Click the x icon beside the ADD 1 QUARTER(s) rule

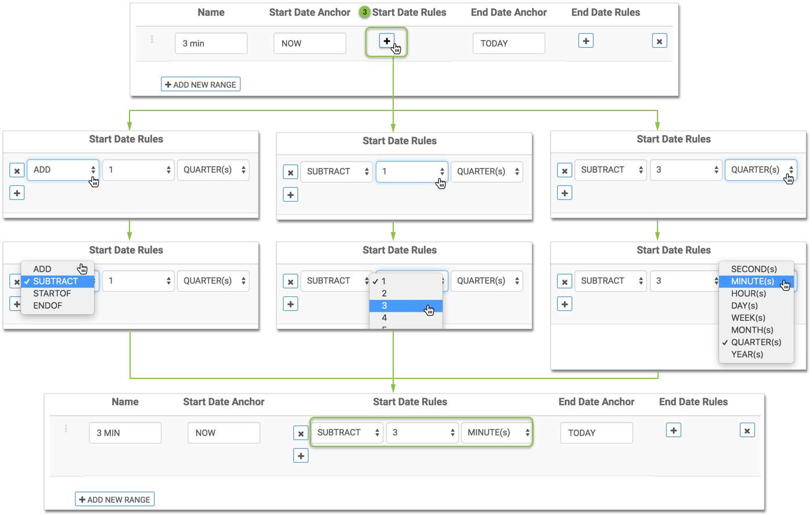click(x=17, y=171)
